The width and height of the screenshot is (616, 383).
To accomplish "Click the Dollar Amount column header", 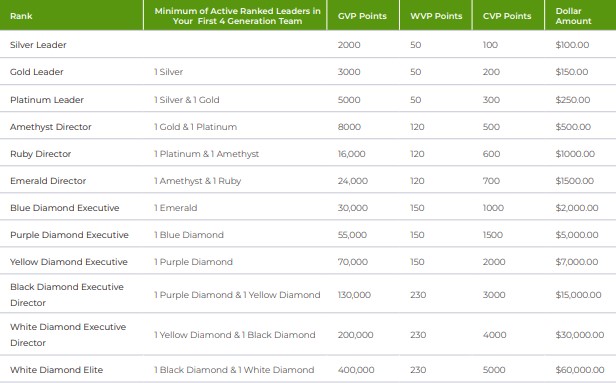I will point(573,16).
